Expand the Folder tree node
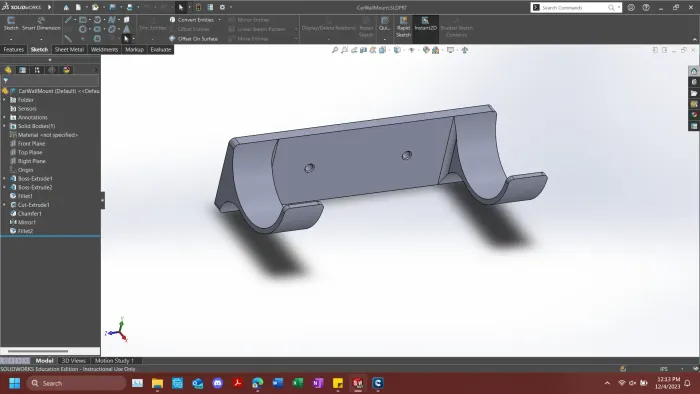 click(x=4, y=100)
